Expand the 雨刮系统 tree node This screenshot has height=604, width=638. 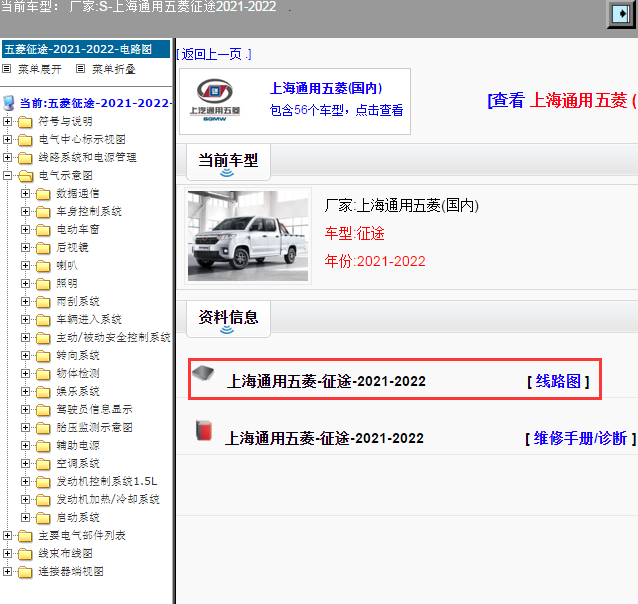pos(25,301)
